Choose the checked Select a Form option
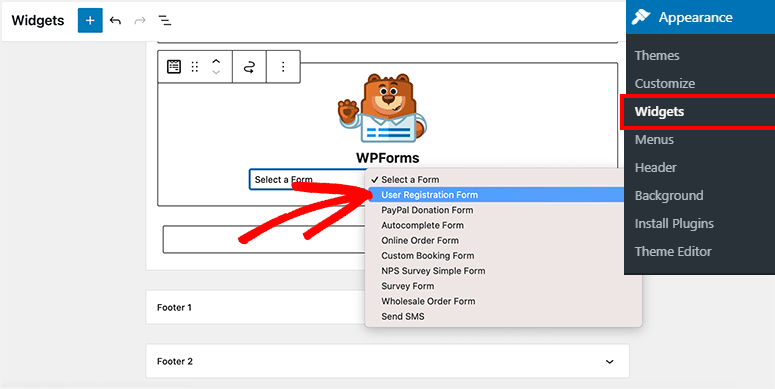 point(503,179)
